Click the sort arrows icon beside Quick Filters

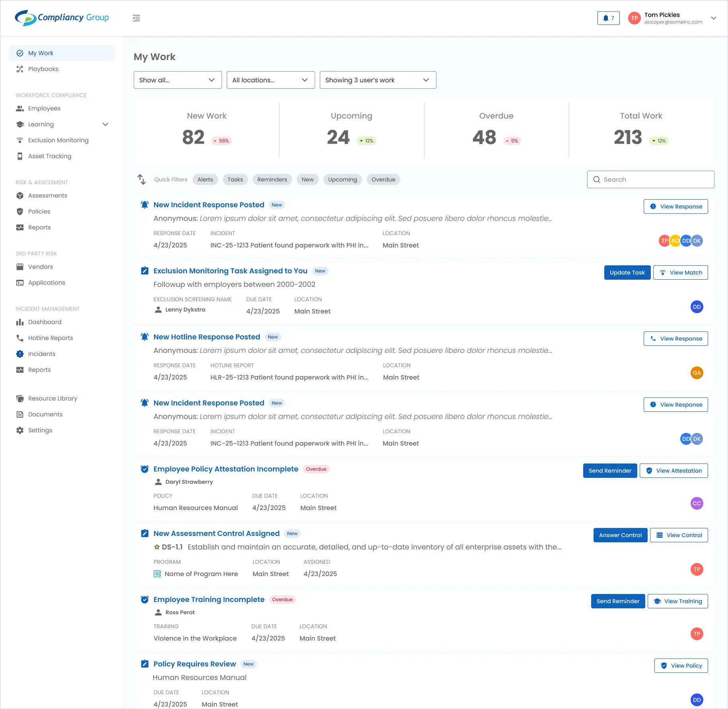142,179
